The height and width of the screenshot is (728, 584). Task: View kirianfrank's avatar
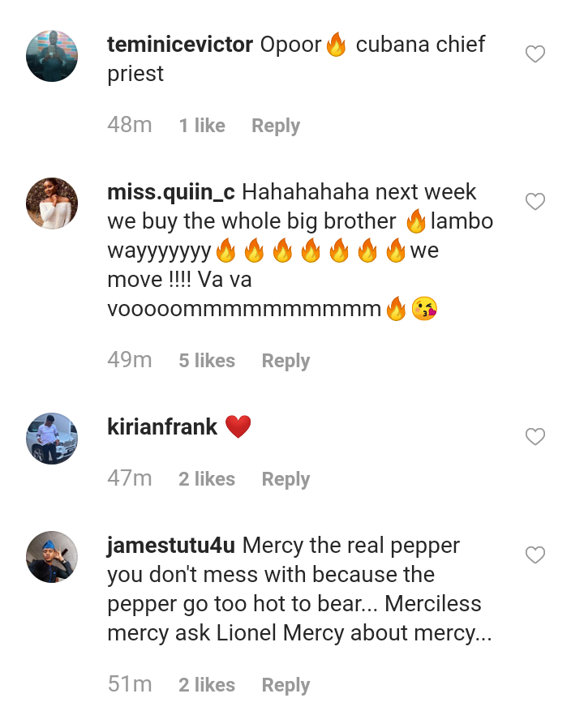coord(52,439)
